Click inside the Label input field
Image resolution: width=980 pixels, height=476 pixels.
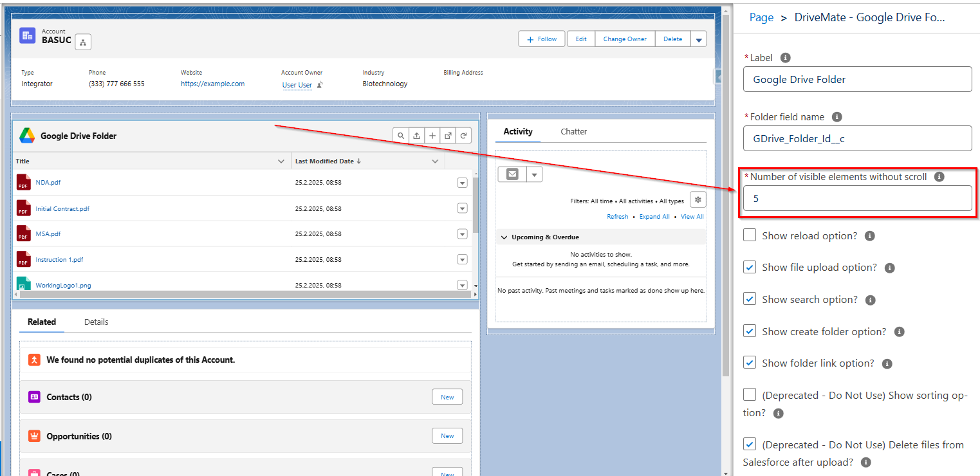point(857,78)
